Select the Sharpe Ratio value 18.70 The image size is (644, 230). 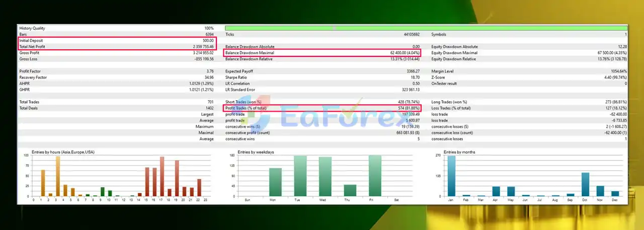pyautogui.click(x=413, y=78)
